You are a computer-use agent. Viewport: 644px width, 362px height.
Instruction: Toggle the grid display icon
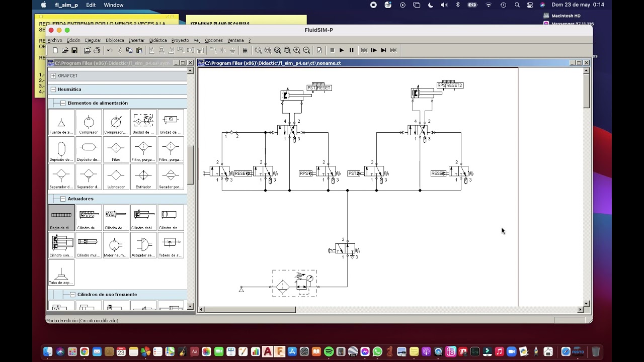(245, 50)
